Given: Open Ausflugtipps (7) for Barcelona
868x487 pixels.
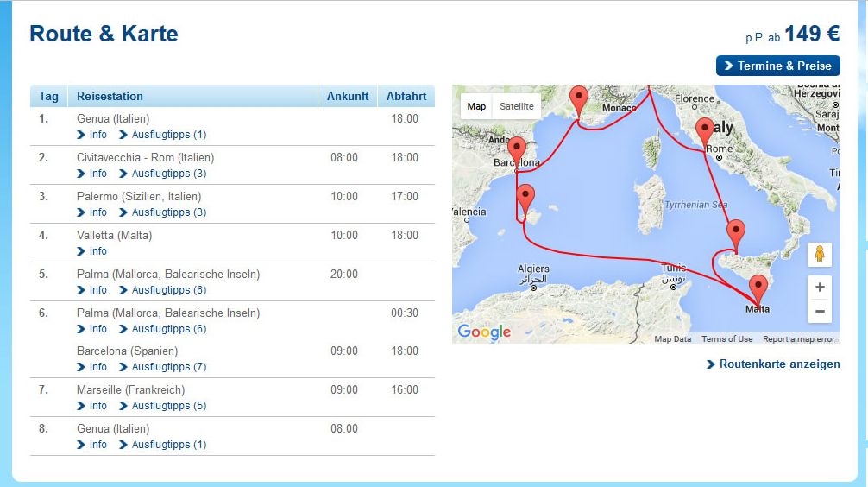Looking at the screenshot, I should [168, 367].
